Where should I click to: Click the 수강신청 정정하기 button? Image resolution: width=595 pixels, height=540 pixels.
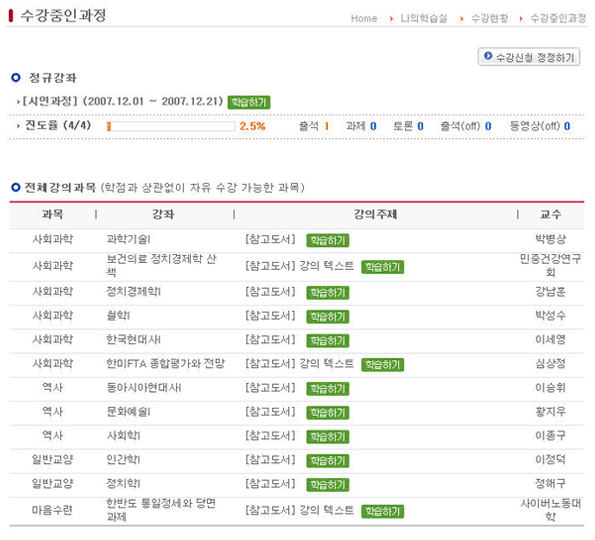pos(529,57)
